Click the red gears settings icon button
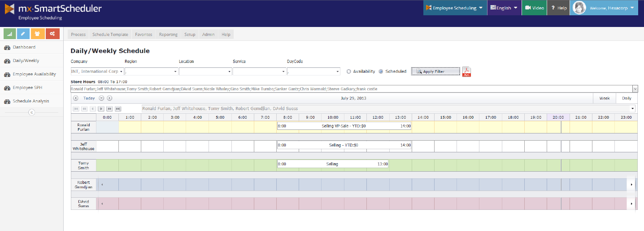Viewport: 644px width, 231px height. [x=52, y=34]
